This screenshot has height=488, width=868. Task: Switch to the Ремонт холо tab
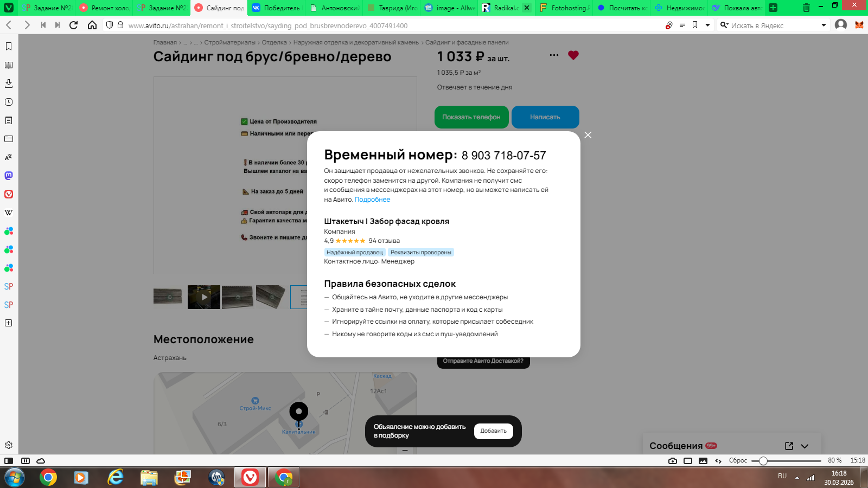tap(104, 8)
